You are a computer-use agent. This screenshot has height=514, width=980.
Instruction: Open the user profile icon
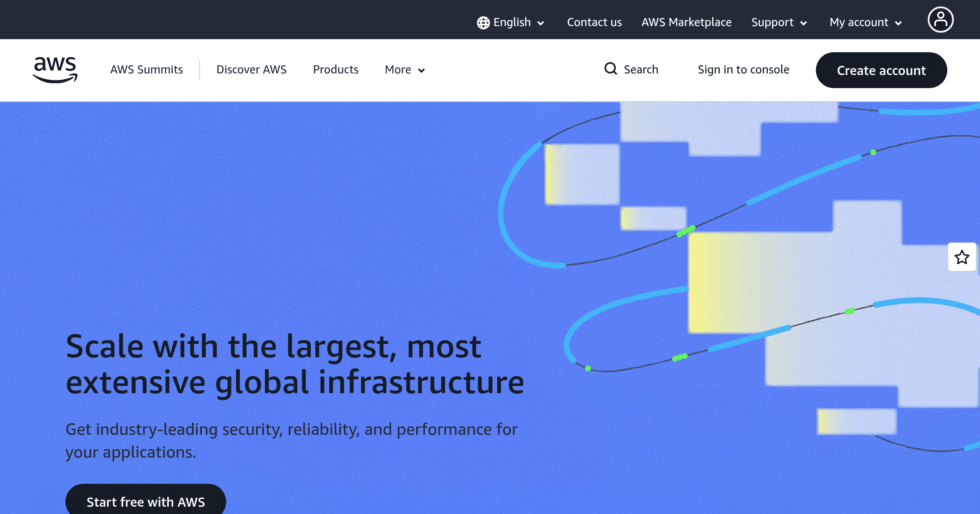(x=940, y=20)
